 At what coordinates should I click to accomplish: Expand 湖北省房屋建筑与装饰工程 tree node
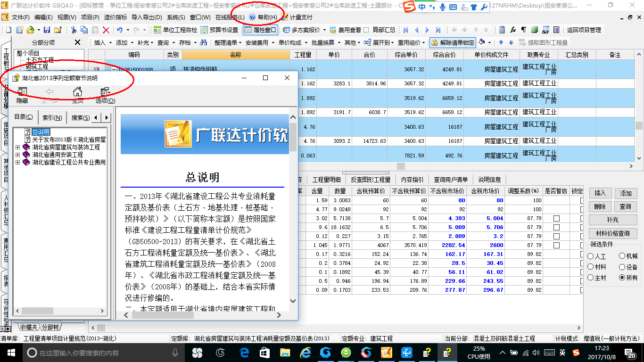(x=18, y=147)
